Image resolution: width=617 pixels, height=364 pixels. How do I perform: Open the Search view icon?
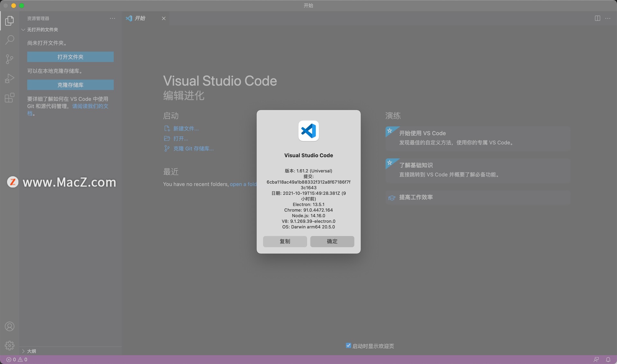pos(10,40)
